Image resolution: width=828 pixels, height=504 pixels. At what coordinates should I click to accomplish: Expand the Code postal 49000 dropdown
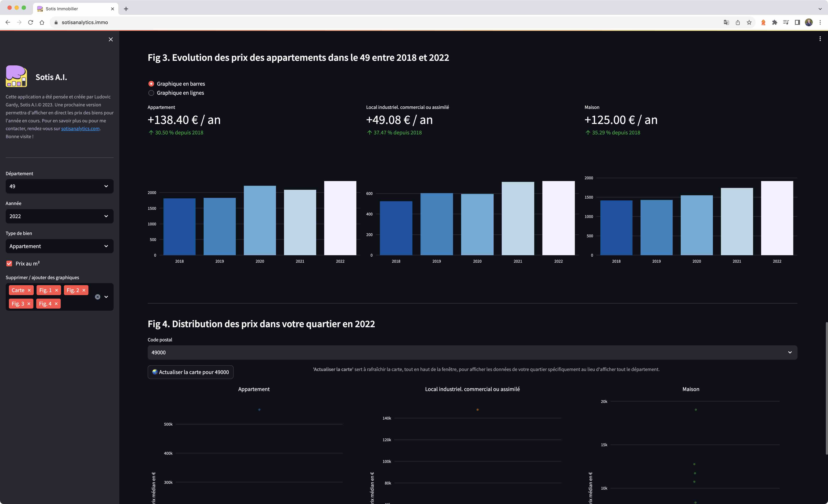pyautogui.click(x=472, y=353)
